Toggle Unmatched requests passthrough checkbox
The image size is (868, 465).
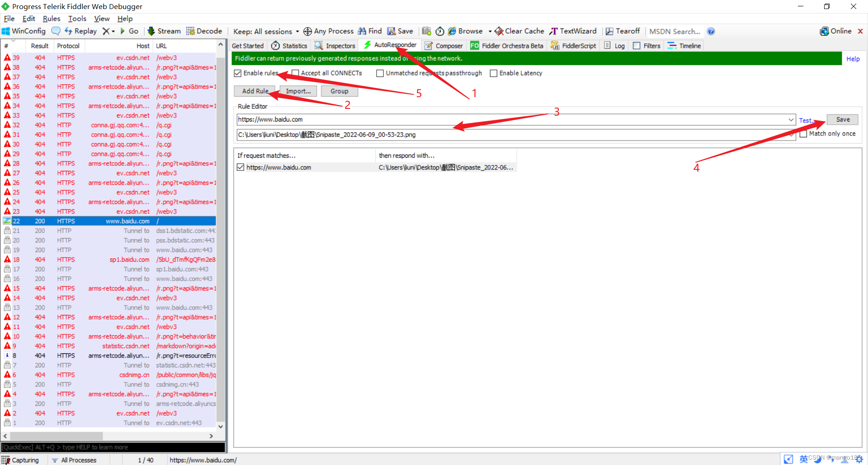coord(380,73)
